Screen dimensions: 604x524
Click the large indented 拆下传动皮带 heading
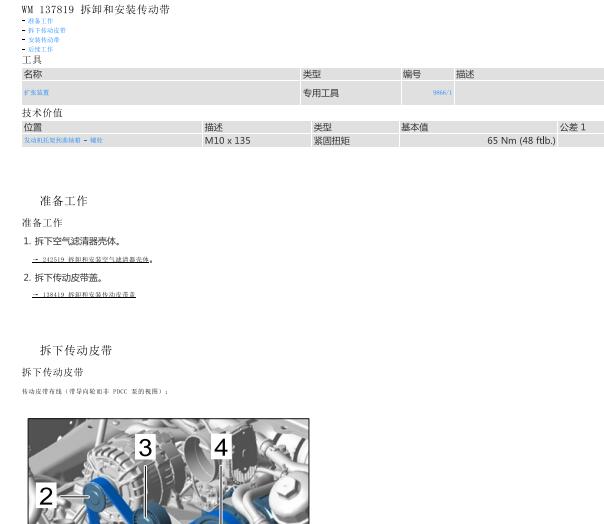pos(76,350)
